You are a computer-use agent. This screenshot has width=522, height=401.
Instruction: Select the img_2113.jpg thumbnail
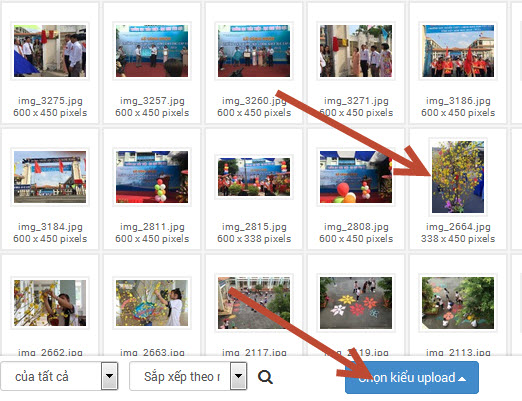tap(458, 303)
